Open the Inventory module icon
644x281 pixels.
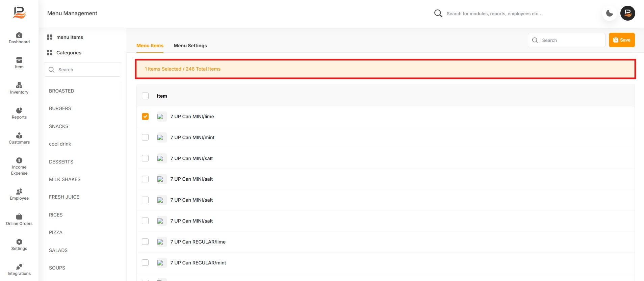pyautogui.click(x=19, y=85)
